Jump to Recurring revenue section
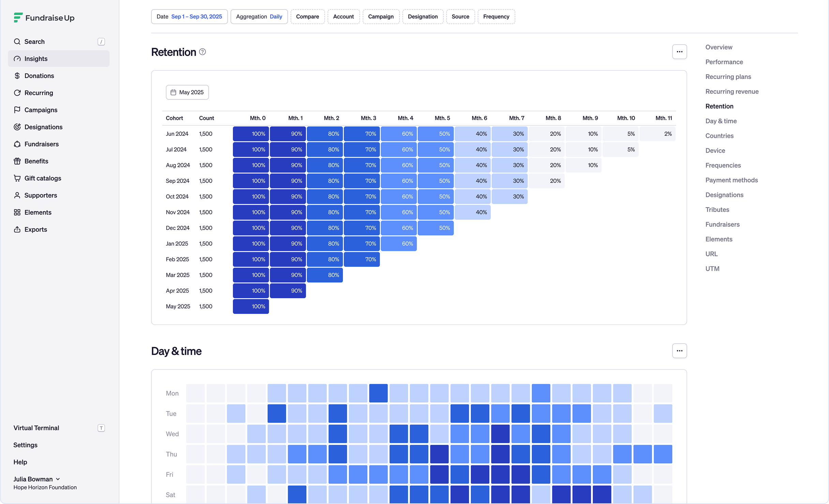The image size is (829, 504). pos(732,92)
